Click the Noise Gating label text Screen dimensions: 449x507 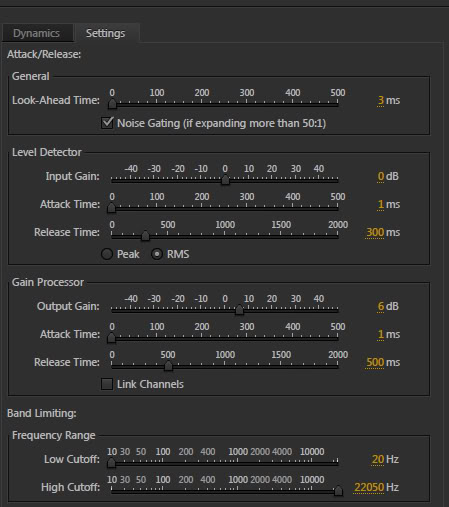pyautogui.click(x=221, y=123)
